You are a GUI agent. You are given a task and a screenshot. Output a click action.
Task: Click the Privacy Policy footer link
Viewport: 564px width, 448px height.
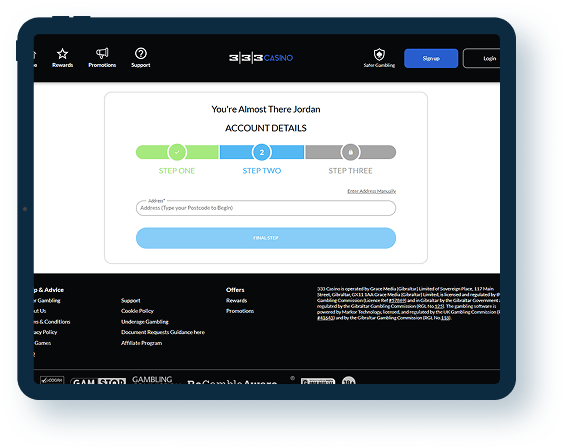(x=45, y=332)
